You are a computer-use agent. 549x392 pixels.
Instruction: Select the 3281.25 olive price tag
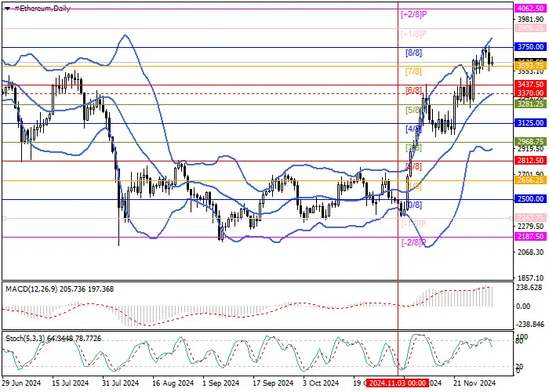tap(530, 104)
